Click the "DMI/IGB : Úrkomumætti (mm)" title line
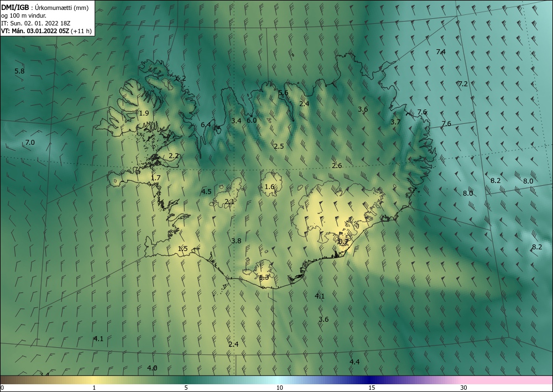Image resolution: width=553 pixels, height=392 pixels. pos(45,8)
